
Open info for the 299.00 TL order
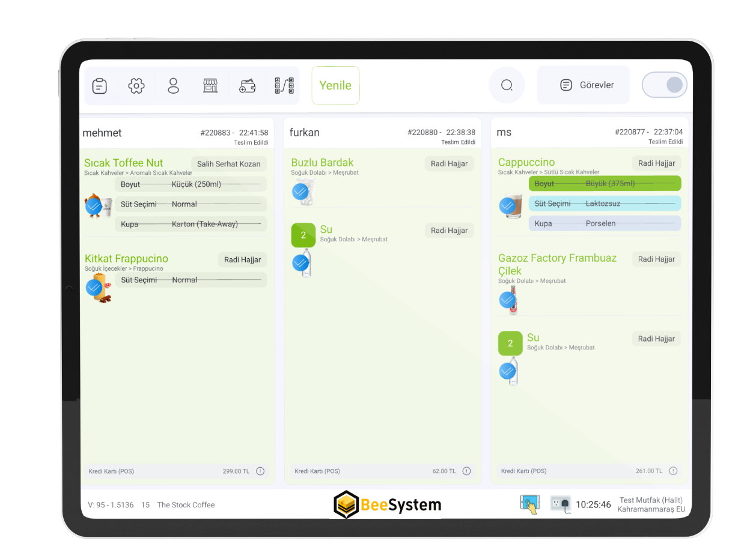(x=260, y=471)
